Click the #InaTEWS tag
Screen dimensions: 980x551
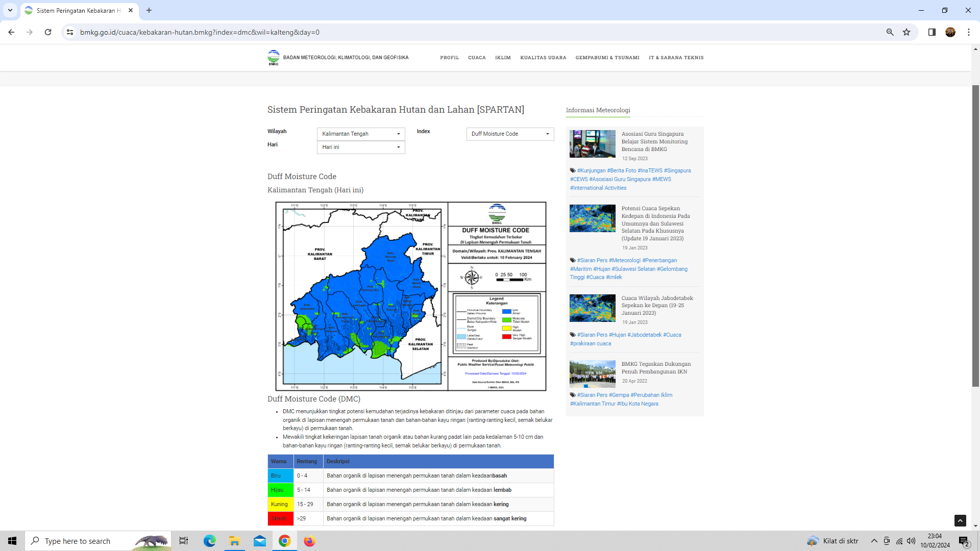point(650,170)
